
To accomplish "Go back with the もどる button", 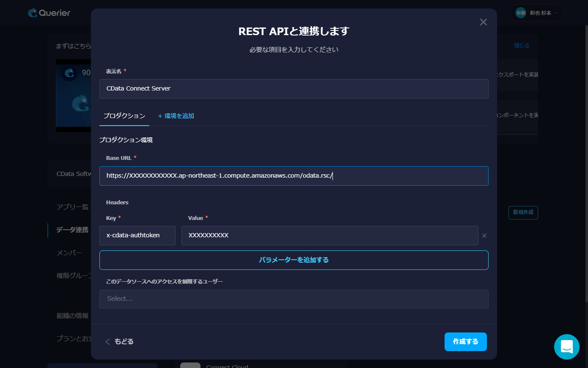I will point(119,342).
